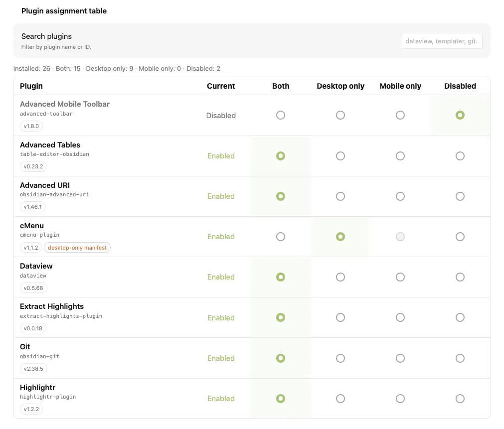504x429 pixels.
Task: Click the Highlightr plugin name
Action: click(37, 388)
